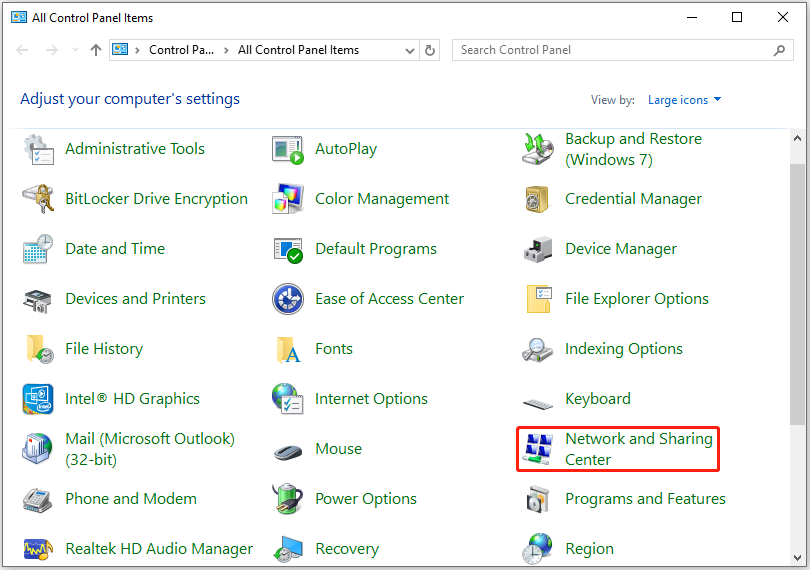Click Credential Manager safe icon
The image size is (810, 570).
coord(537,199)
